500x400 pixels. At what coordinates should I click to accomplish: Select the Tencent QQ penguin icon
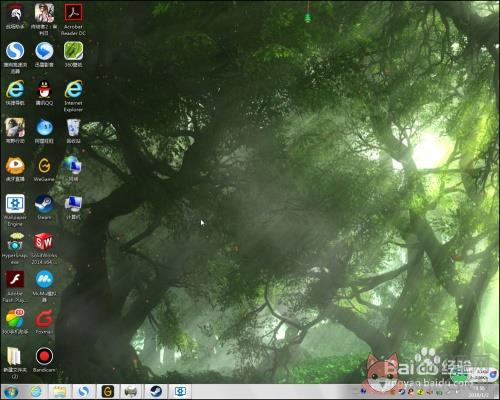click(x=44, y=93)
